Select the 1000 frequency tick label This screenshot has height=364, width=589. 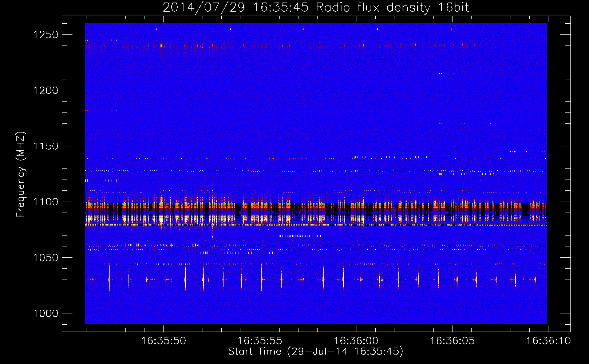[x=46, y=314]
